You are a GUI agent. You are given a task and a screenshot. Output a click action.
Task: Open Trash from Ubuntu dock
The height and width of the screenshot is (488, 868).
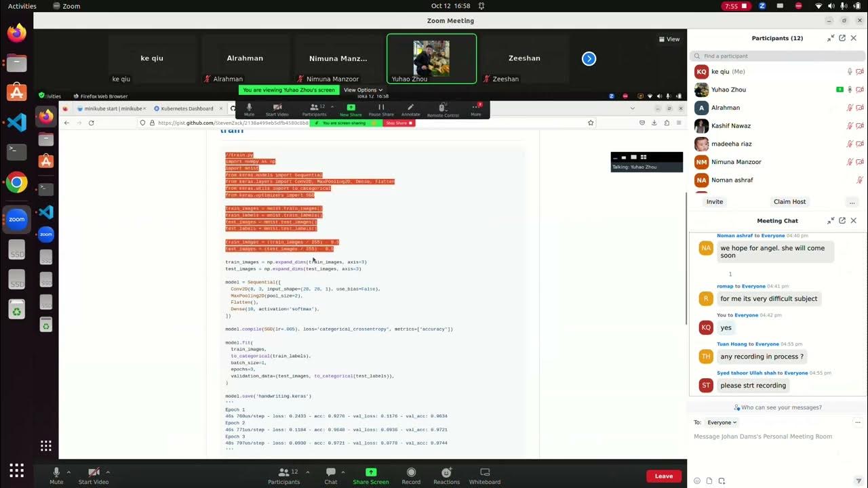pyautogui.click(x=17, y=309)
